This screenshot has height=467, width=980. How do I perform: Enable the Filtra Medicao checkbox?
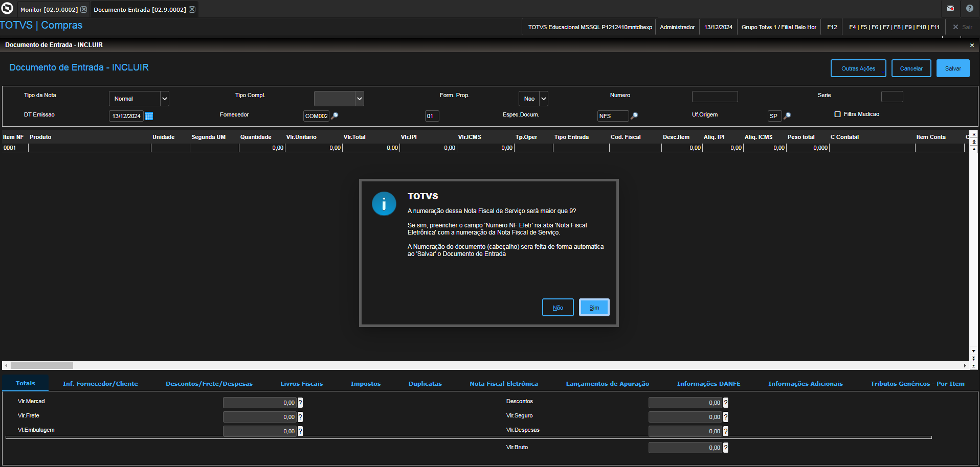point(837,114)
